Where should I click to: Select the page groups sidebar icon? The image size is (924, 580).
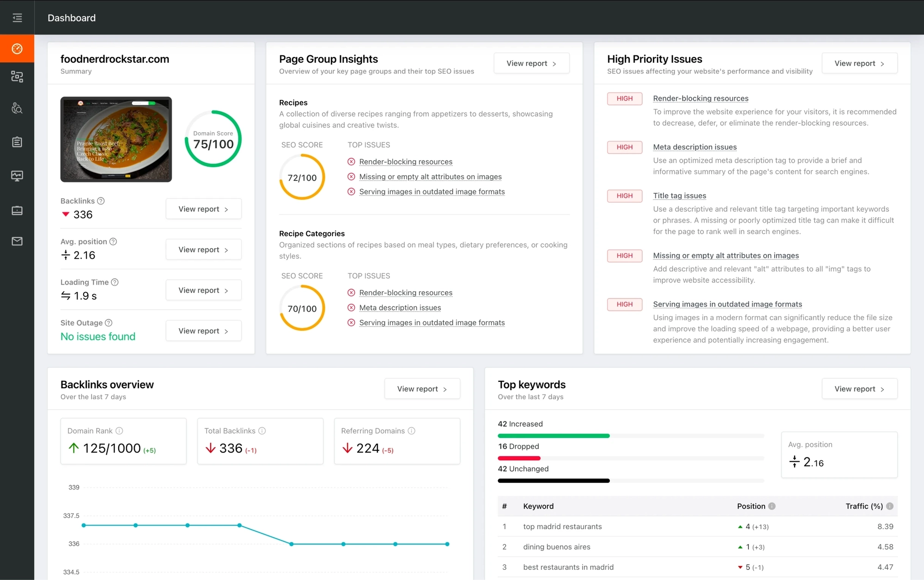click(17, 77)
